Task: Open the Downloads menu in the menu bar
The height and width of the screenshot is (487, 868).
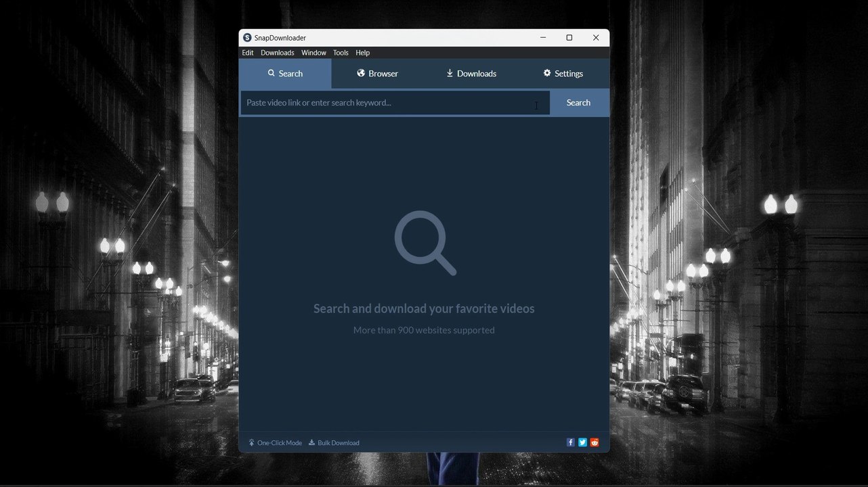Action: 278,53
